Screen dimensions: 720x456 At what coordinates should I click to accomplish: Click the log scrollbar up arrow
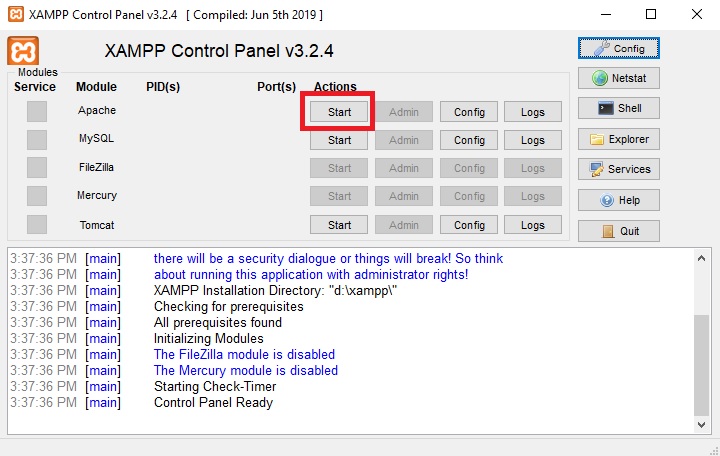coord(701,258)
